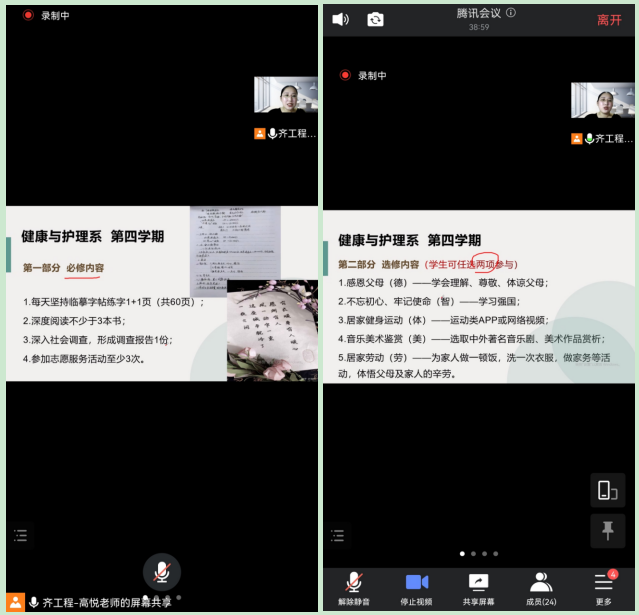Open meeting info next to 腾讯会议 title
The image size is (639, 615).
coord(511,13)
